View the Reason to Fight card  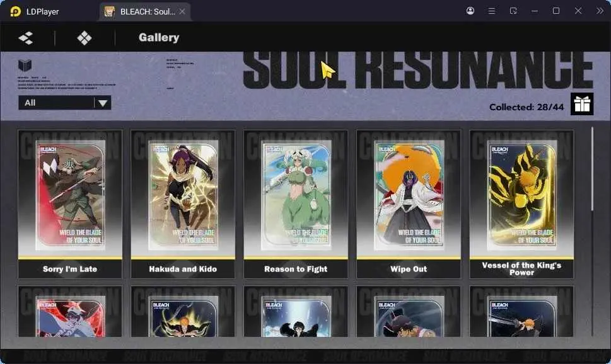pos(296,204)
